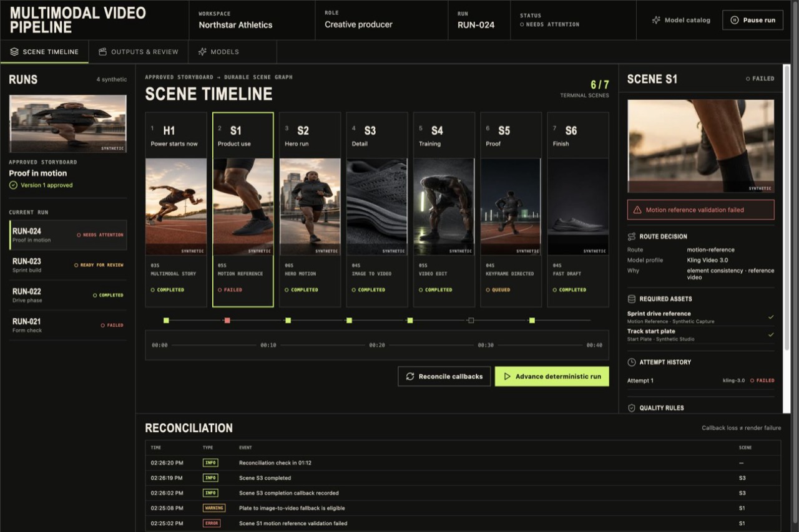Click the Models tab sparkle icon
The width and height of the screenshot is (799, 532).
coord(202,52)
